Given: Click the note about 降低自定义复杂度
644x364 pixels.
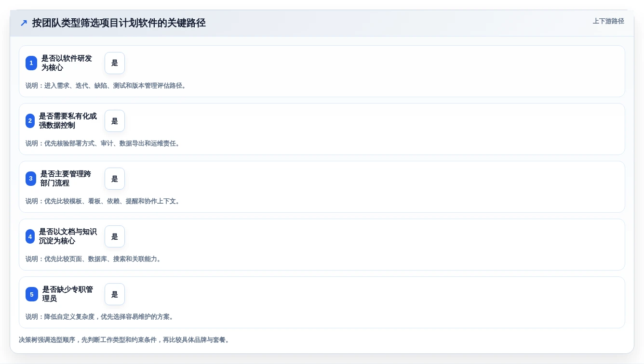Looking at the screenshot, I should [100, 317].
